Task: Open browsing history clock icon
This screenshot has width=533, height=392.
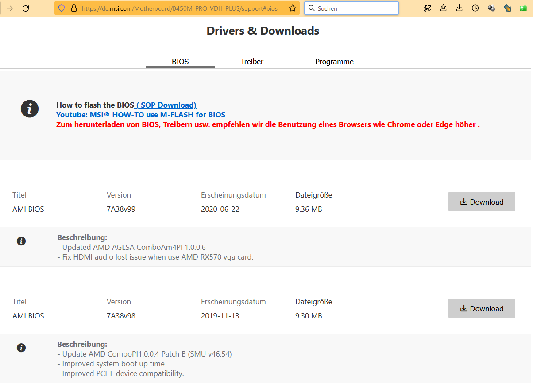Action: 475,8
